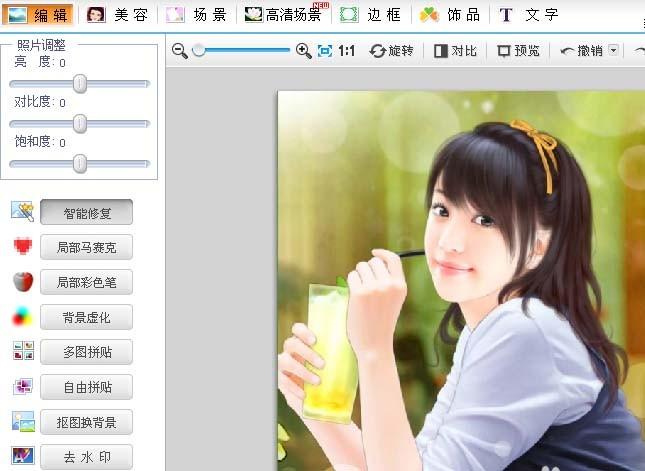Click the 照片调整 (Photo Adjustment) panel title
The height and width of the screenshot is (471, 645).
click(x=41, y=45)
